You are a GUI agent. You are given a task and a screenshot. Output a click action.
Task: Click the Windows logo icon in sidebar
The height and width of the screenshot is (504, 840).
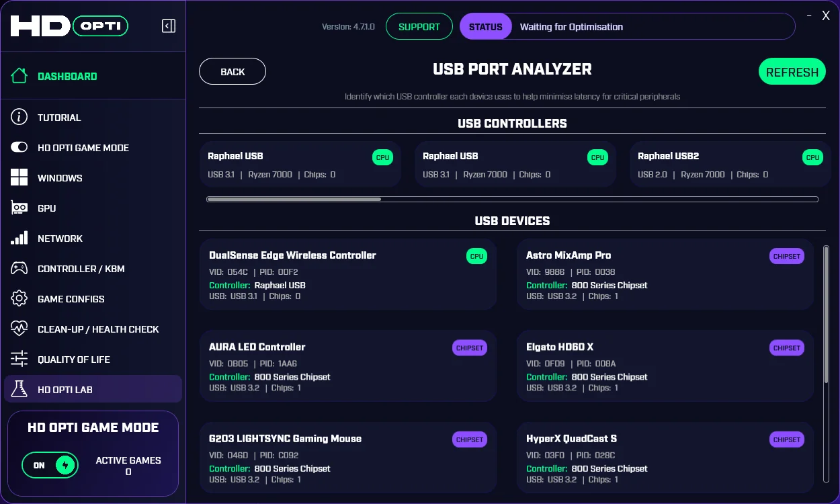click(x=19, y=177)
